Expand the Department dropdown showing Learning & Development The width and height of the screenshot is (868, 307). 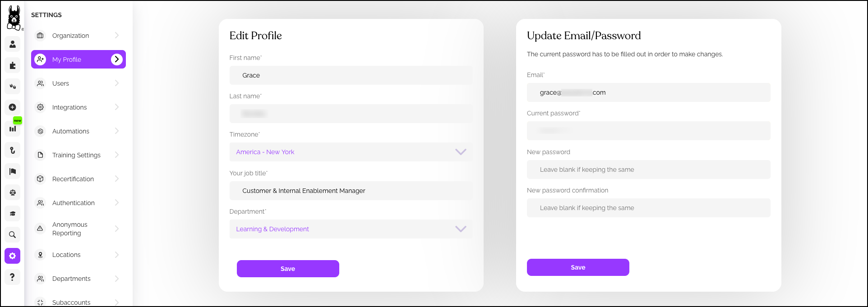[351, 229]
